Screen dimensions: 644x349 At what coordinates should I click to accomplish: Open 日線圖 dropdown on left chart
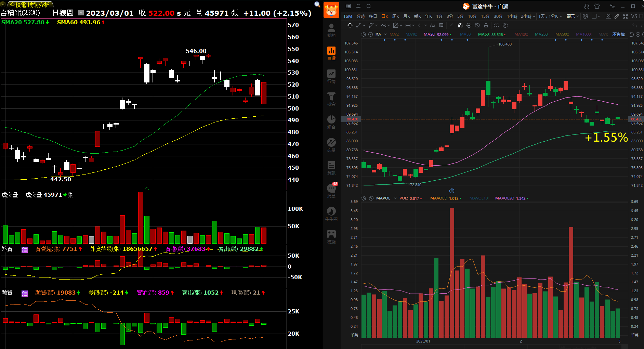(81, 13)
